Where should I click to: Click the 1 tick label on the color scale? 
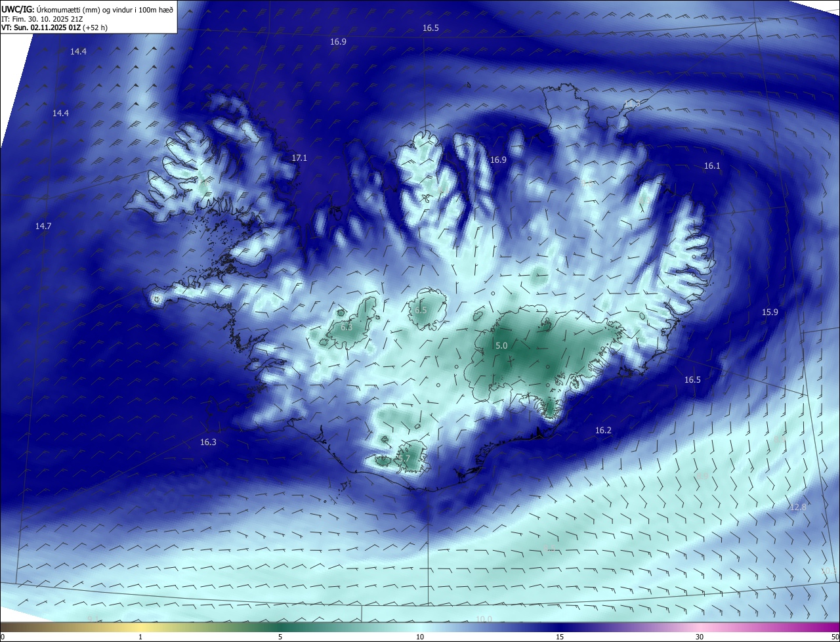(140, 637)
